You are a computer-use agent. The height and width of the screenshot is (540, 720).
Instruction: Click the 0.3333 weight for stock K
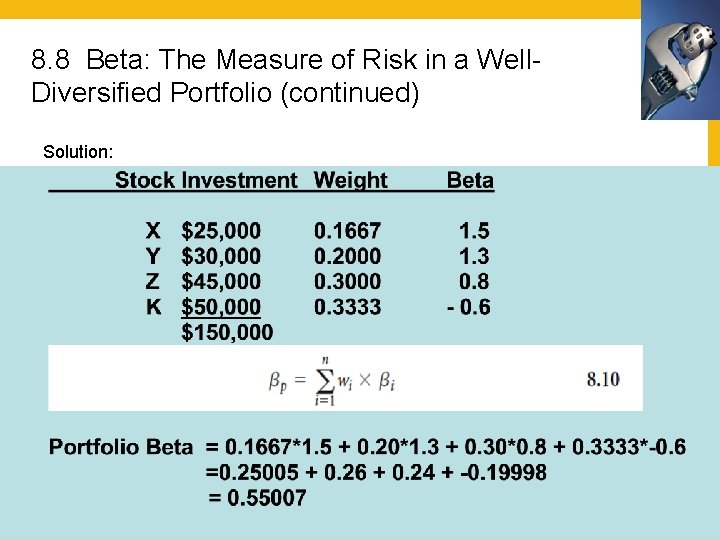(347, 307)
